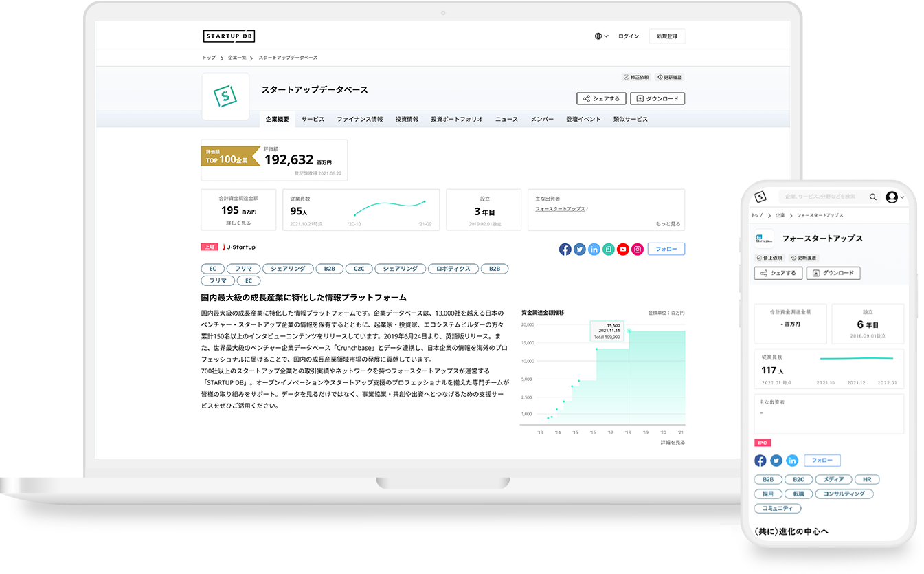
Task: Select the 類似サービス tab
Action: point(631,119)
